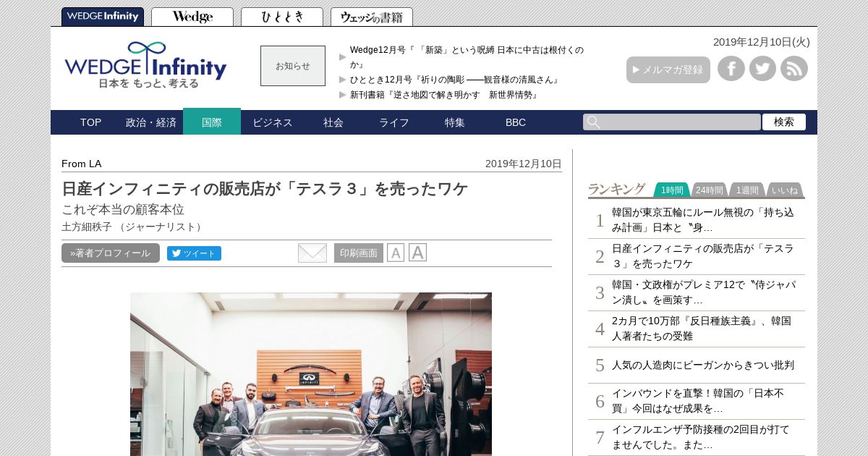868x456 pixels.
Task: Focus the site search input field
Action: pos(672,122)
